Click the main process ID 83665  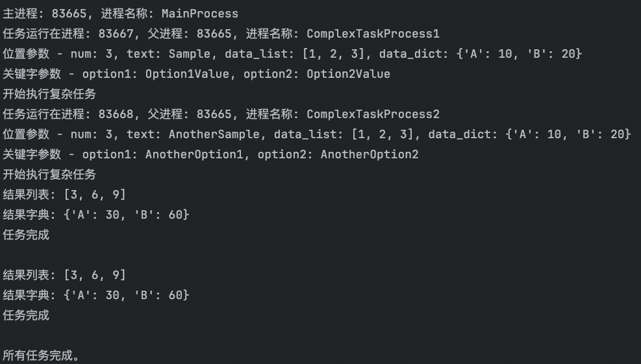[x=69, y=14]
